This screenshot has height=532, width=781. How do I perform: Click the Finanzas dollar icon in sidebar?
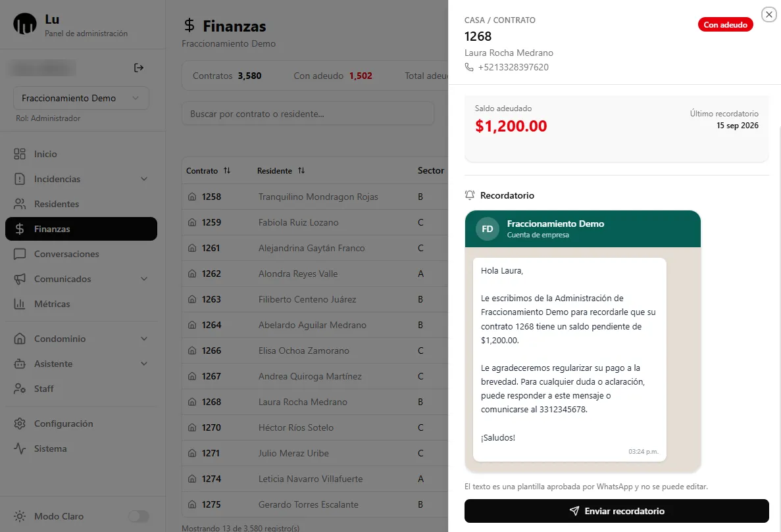[x=20, y=229]
